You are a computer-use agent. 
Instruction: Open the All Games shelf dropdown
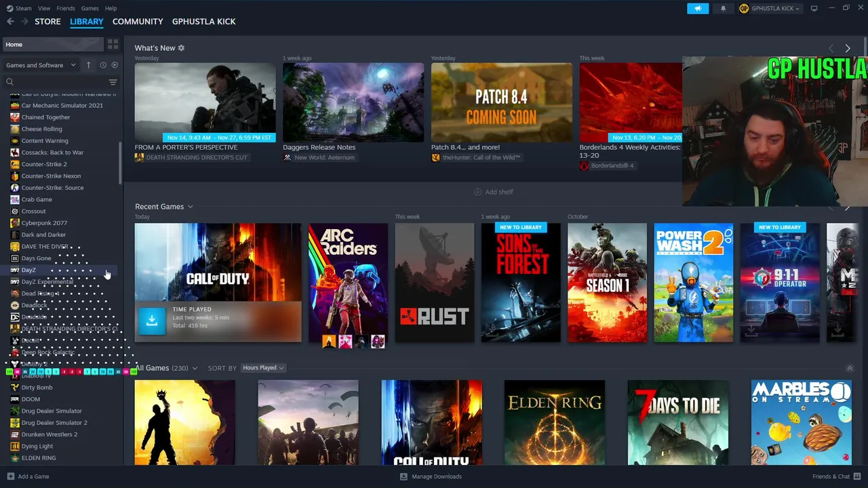[x=195, y=368]
